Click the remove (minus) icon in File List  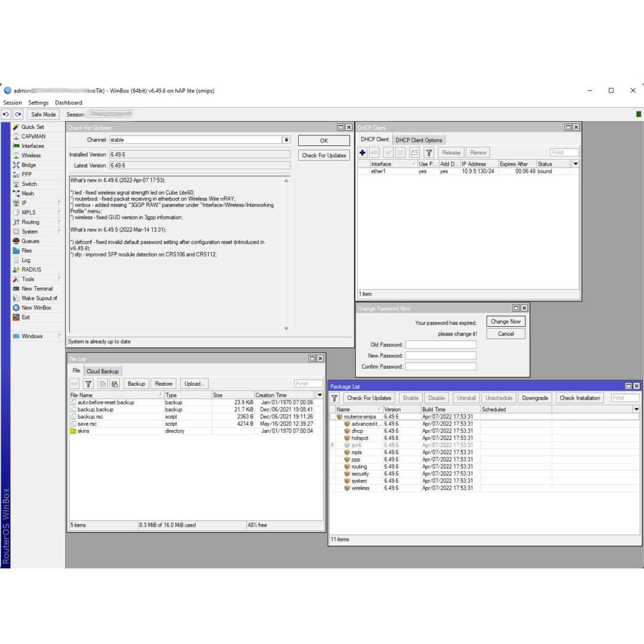(x=75, y=383)
